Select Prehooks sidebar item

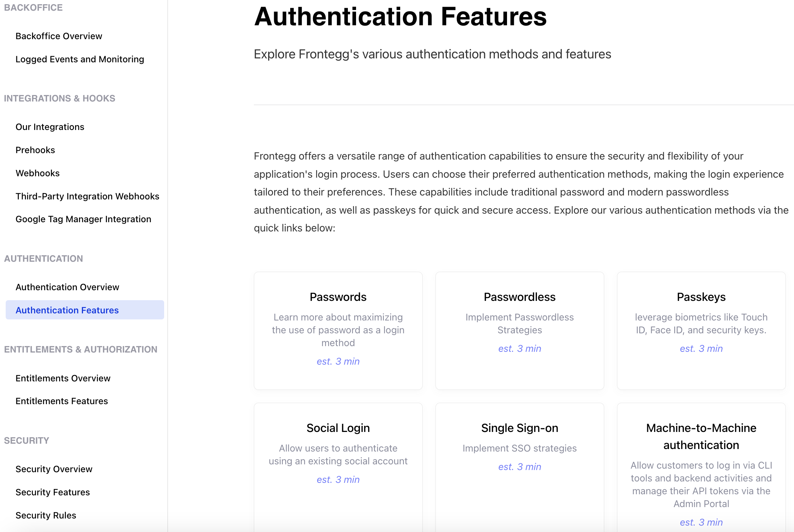(35, 150)
